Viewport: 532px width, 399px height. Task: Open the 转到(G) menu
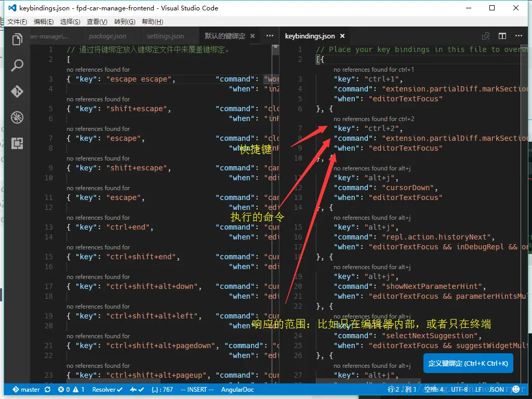pyautogui.click(x=125, y=22)
